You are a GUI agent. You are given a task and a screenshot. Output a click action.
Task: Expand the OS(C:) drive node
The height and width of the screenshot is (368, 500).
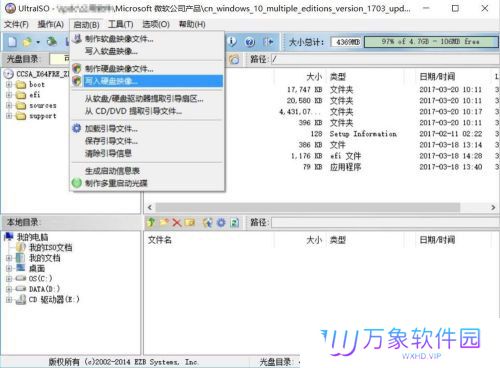click(9, 279)
